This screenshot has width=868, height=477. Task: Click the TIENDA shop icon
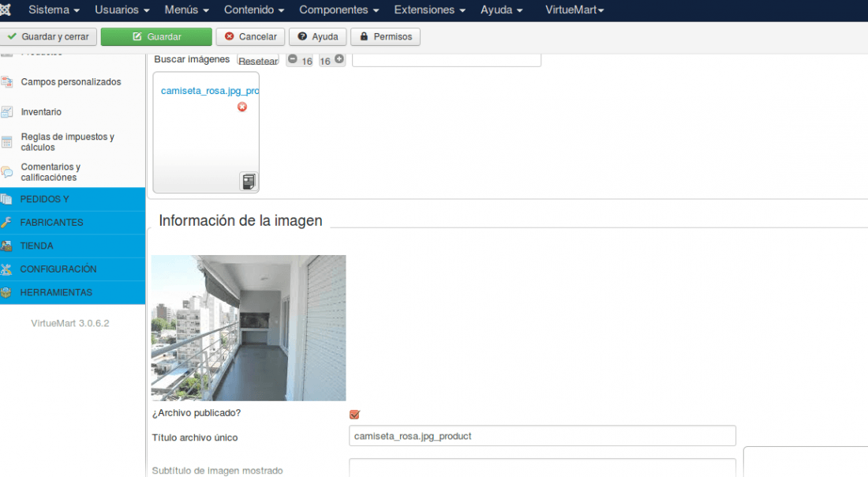point(6,246)
